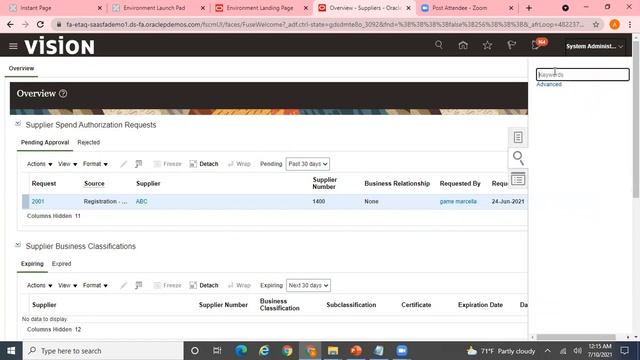The width and height of the screenshot is (640, 360).
Task: Reload the browser page
Action: tap(40, 24)
